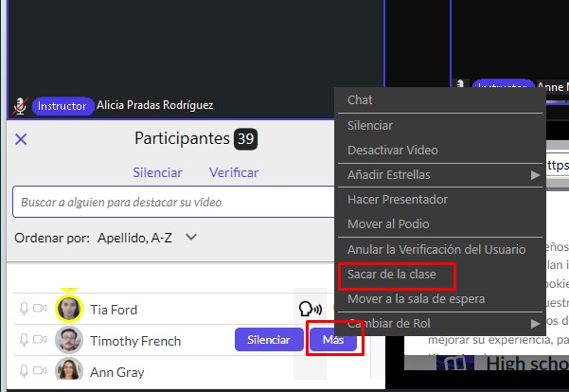Click Silenciar button for Timothy French

click(269, 340)
